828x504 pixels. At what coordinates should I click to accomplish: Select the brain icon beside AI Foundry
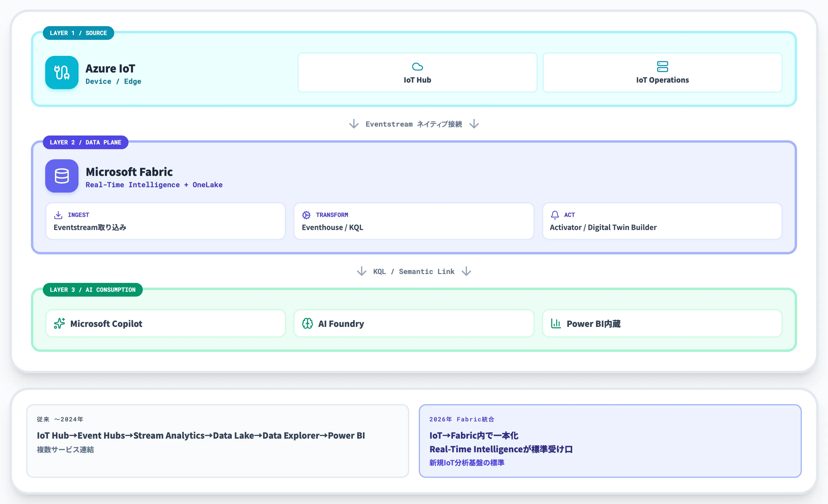coord(307,323)
